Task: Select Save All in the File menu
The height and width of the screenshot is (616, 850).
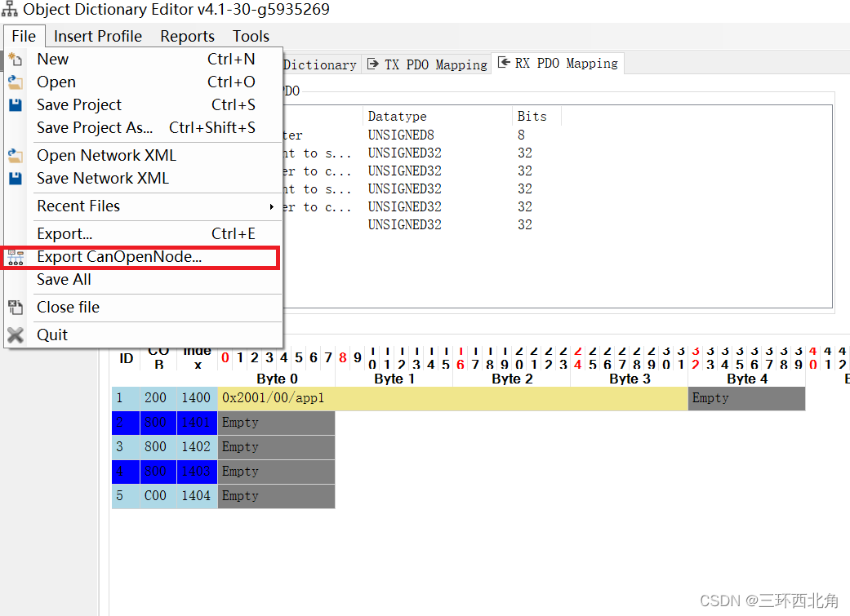Action: click(x=64, y=279)
